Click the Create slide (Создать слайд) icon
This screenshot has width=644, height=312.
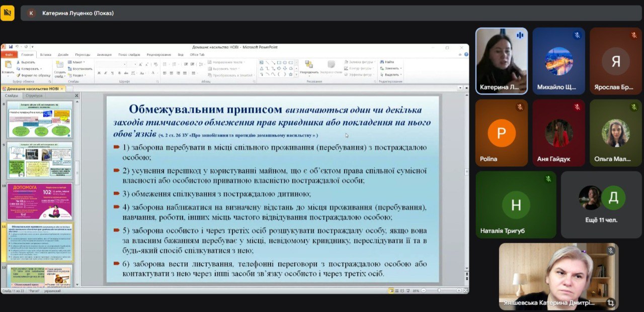click(59, 65)
